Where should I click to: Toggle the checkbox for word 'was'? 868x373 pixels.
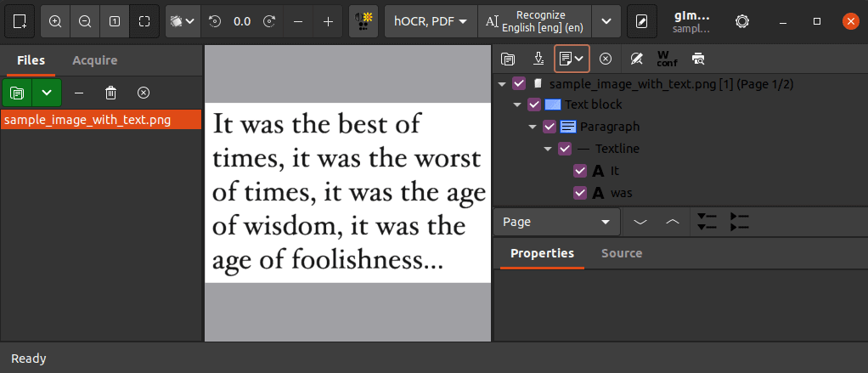[x=580, y=193]
